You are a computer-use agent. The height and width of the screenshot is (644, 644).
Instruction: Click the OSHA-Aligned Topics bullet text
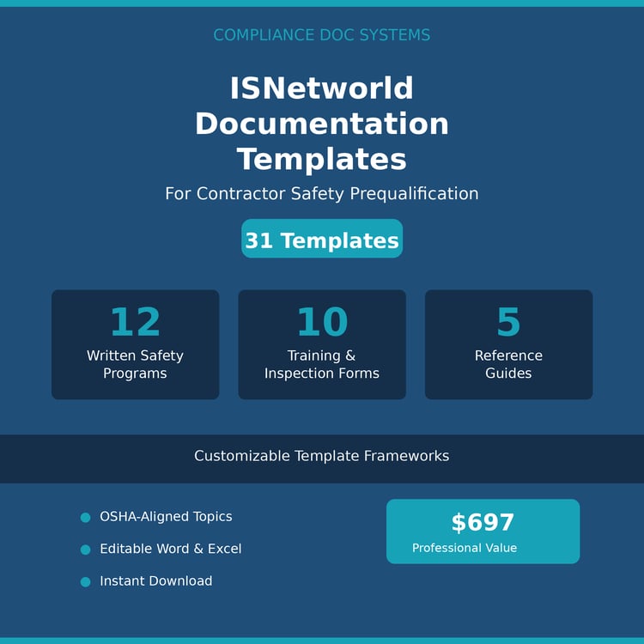[166, 517]
